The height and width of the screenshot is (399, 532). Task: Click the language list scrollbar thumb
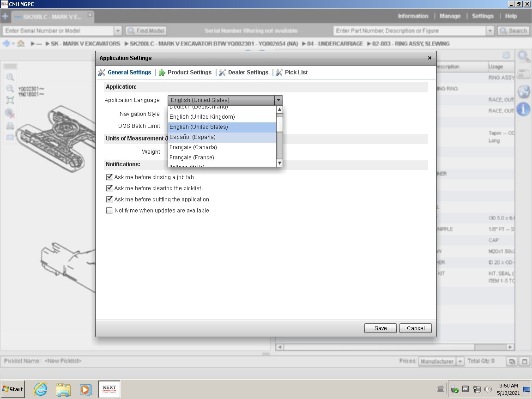tap(279, 124)
